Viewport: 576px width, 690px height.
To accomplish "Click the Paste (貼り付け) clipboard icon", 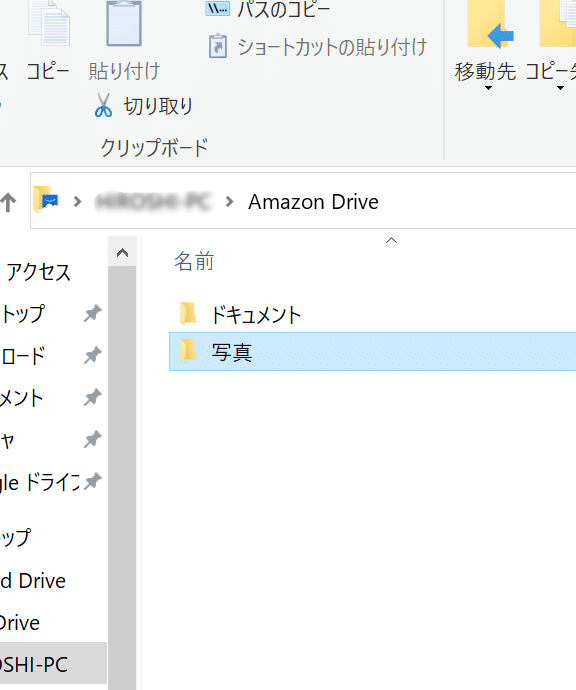I will coord(124,23).
